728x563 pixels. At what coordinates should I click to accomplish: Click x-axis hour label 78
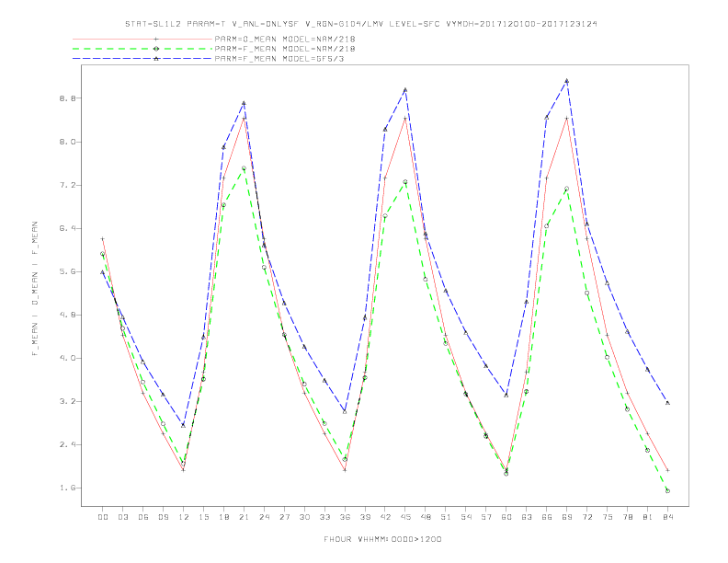[627, 517]
